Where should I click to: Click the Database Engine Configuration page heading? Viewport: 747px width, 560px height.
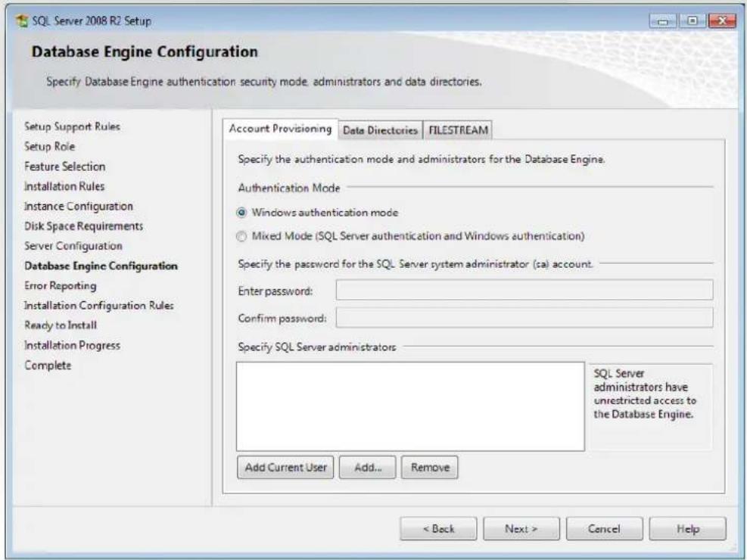[x=145, y=51]
